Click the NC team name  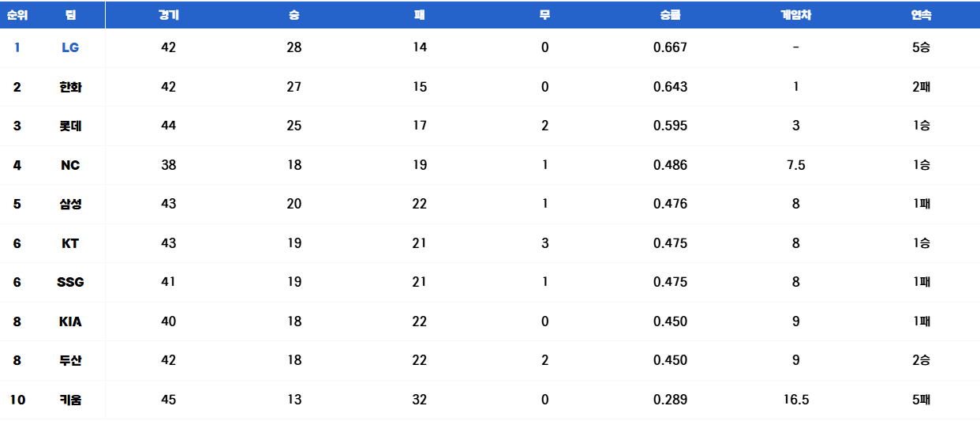pyautogui.click(x=70, y=165)
